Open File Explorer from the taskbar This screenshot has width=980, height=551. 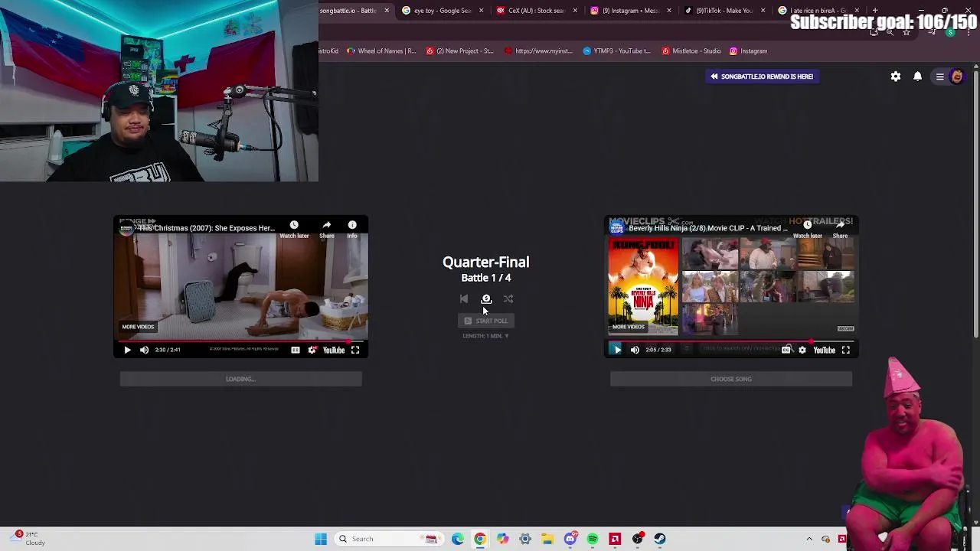click(x=547, y=539)
